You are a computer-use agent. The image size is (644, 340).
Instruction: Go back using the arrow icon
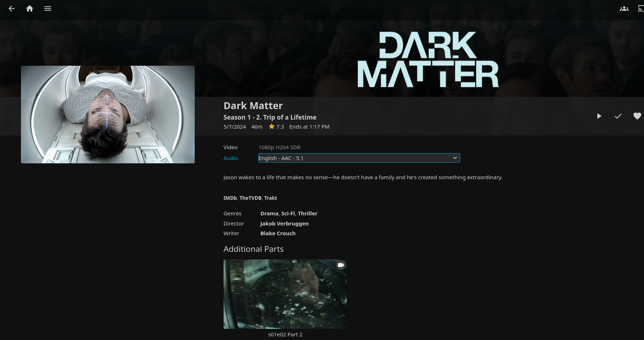click(x=12, y=9)
